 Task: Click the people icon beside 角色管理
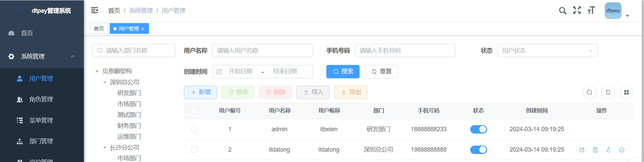20,99
